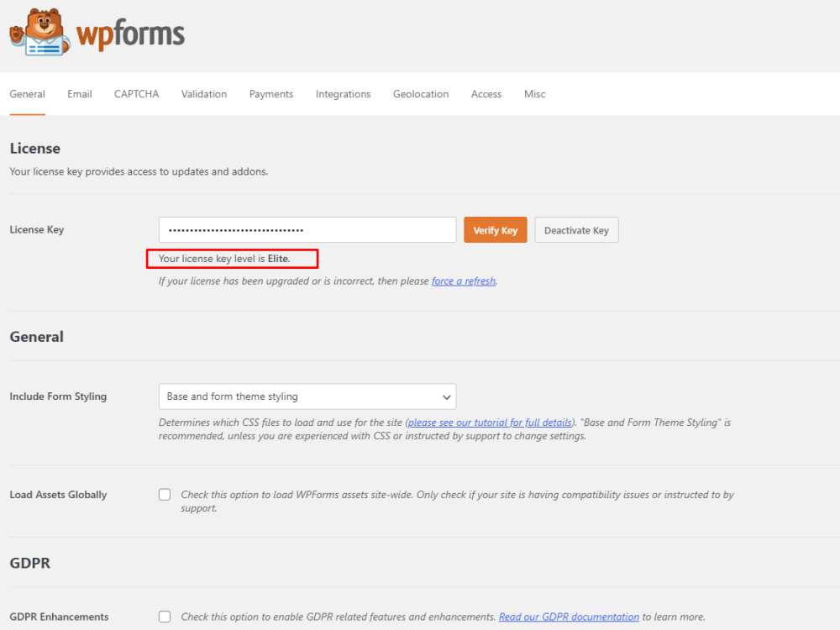The image size is (840, 630).
Task: Open the CAPTCHA settings tab
Action: point(136,94)
